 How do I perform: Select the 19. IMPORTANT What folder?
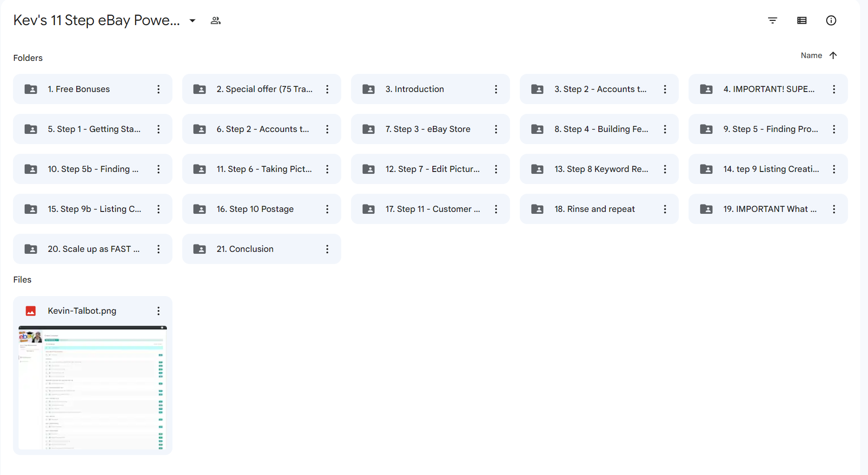[x=768, y=209]
